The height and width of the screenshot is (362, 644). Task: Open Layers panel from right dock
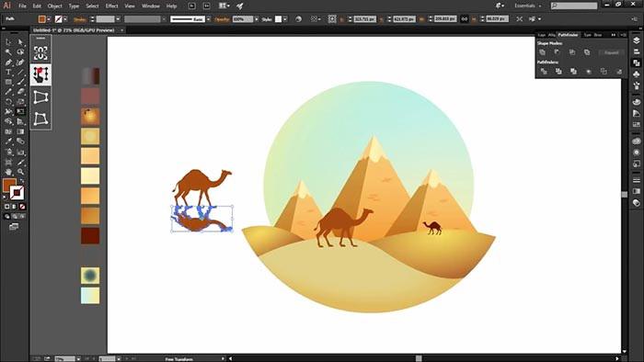click(x=637, y=40)
